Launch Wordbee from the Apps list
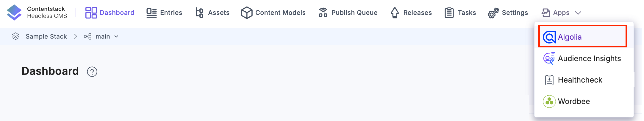Viewport: 644px width, 121px height. tap(574, 101)
